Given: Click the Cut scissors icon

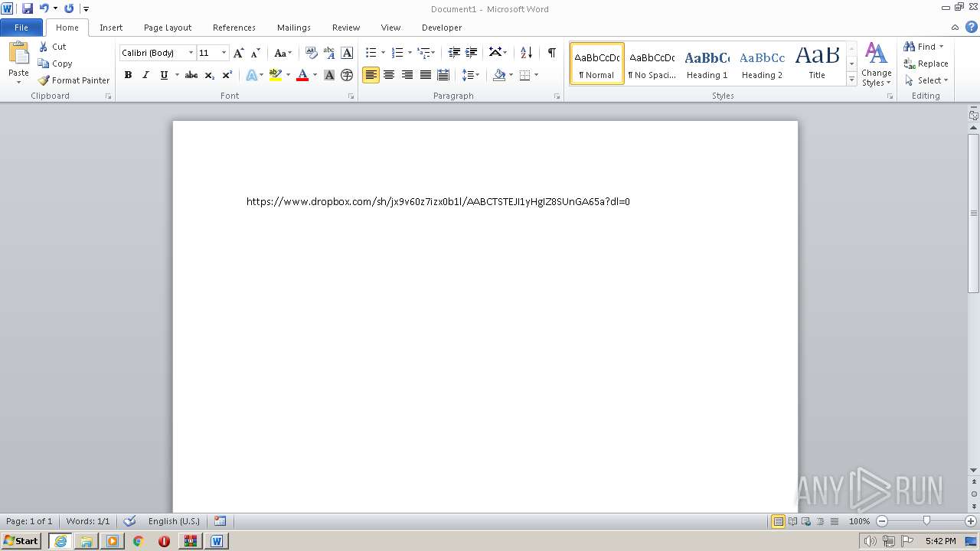Looking at the screenshot, I should click(44, 47).
